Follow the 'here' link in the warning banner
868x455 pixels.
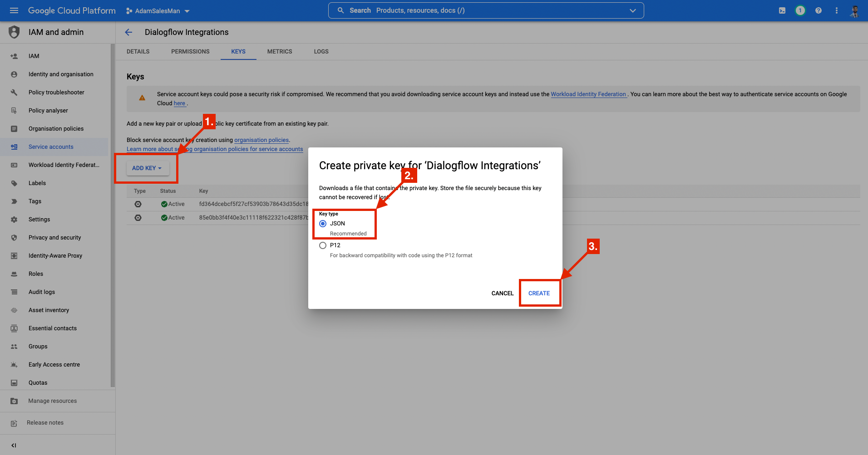[x=179, y=103]
